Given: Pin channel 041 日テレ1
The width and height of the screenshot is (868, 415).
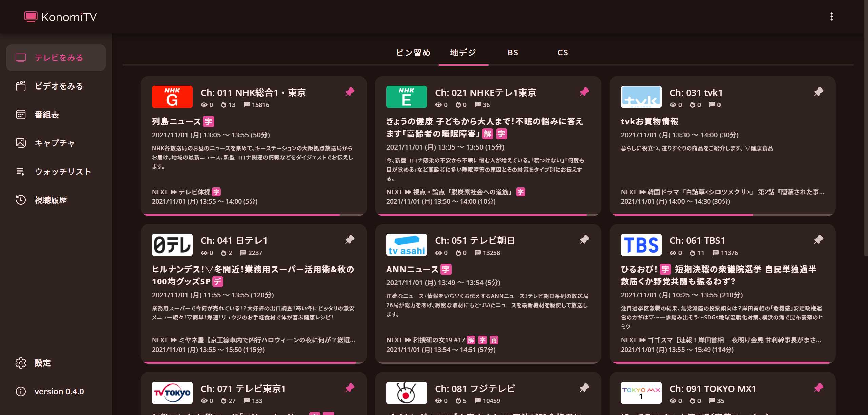Looking at the screenshot, I should 350,240.
